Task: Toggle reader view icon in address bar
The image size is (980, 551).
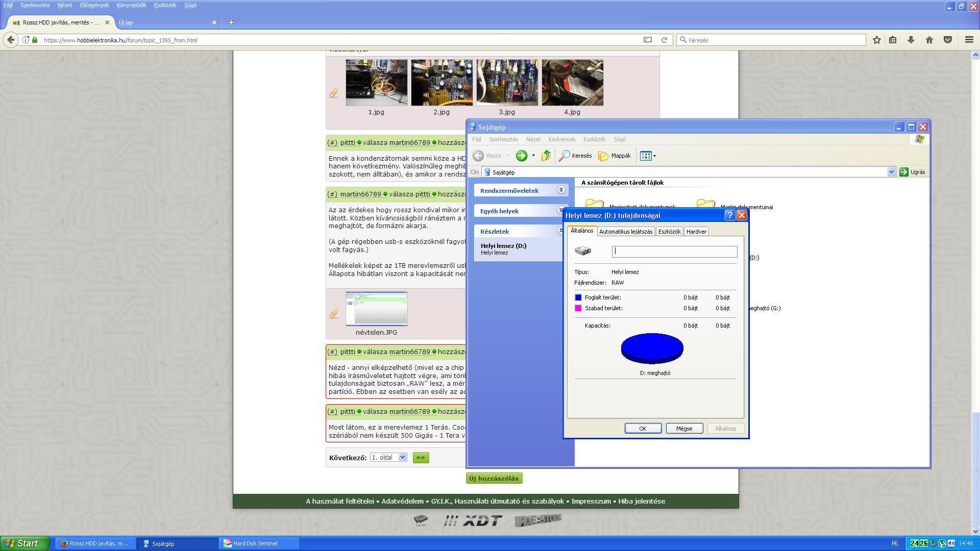Action: point(647,40)
